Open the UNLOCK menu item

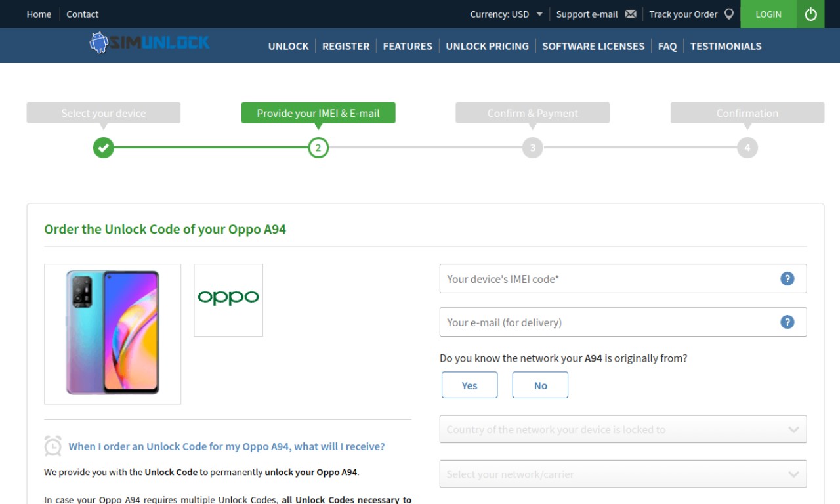tap(288, 46)
